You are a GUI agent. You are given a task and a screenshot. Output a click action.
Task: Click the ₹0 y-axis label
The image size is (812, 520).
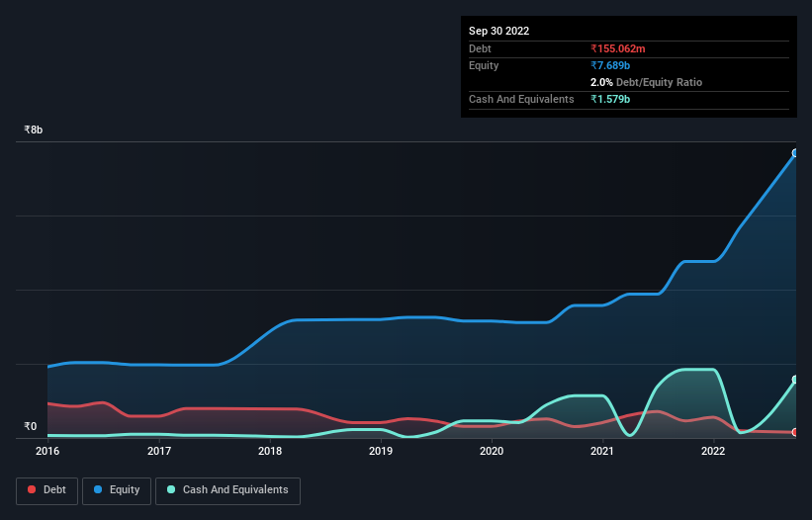[31, 426]
